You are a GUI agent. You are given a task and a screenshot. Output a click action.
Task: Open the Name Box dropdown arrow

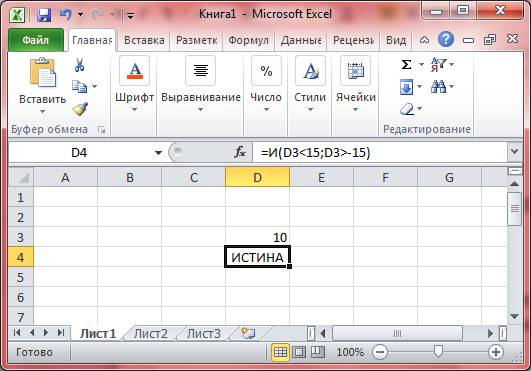[x=158, y=153]
